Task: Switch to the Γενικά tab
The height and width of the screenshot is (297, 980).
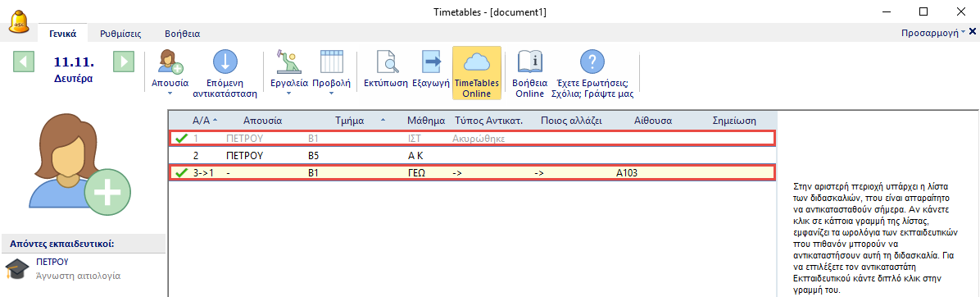Action: pos(63,33)
